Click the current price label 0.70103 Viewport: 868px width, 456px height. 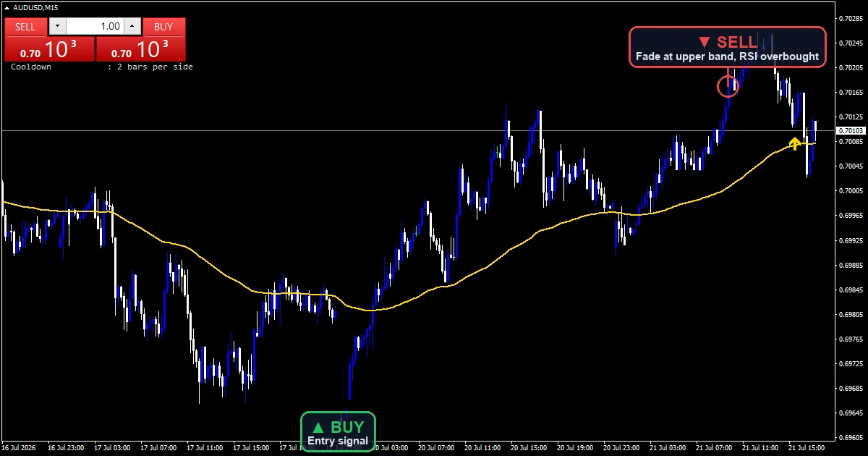(851, 131)
